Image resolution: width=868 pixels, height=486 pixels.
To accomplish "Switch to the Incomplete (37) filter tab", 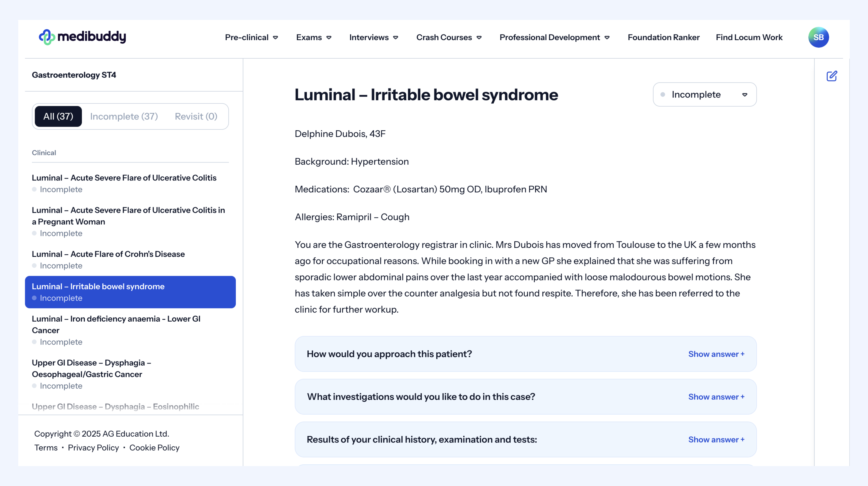I will (x=124, y=117).
